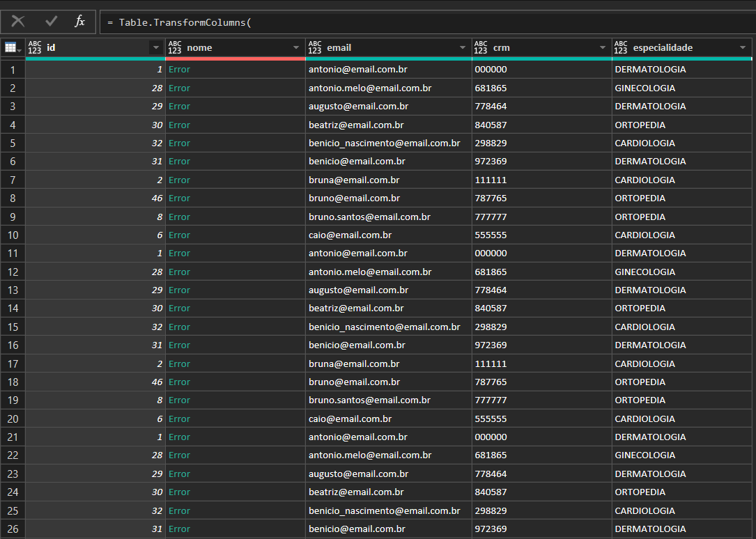Image resolution: width=756 pixels, height=539 pixels.
Task: Change data type icon of crm column
Action: coord(481,47)
